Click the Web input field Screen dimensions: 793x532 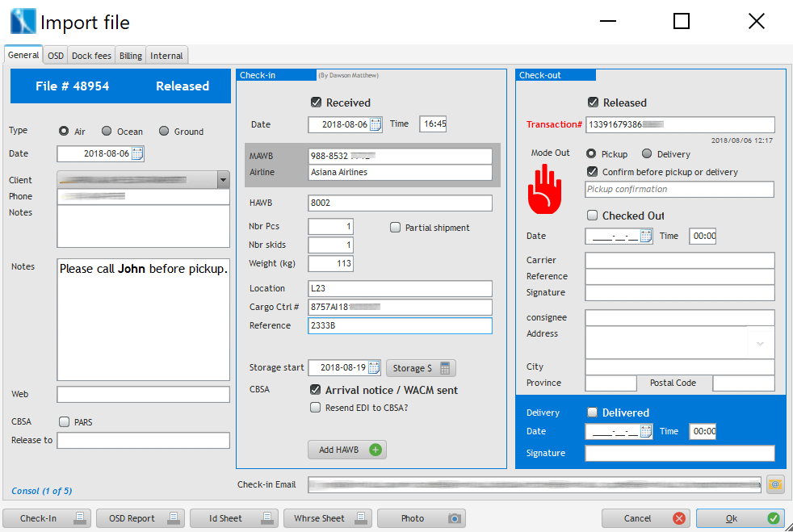(x=144, y=395)
